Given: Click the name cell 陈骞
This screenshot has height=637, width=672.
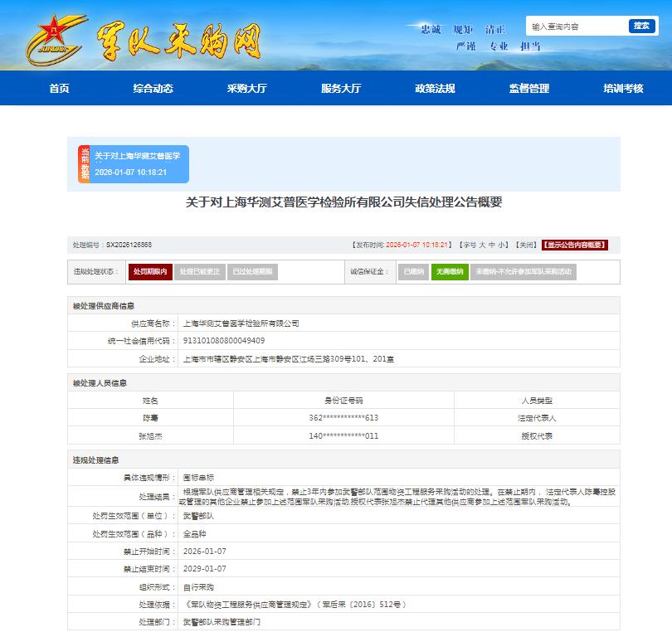Looking at the screenshot, I should point(150,418).
